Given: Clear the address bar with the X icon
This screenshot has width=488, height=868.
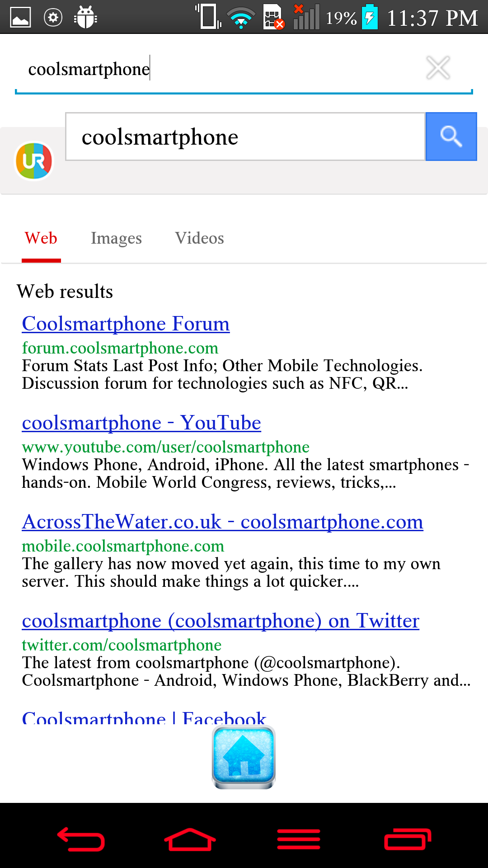Looking at the screenshot, I should point(438,68).
